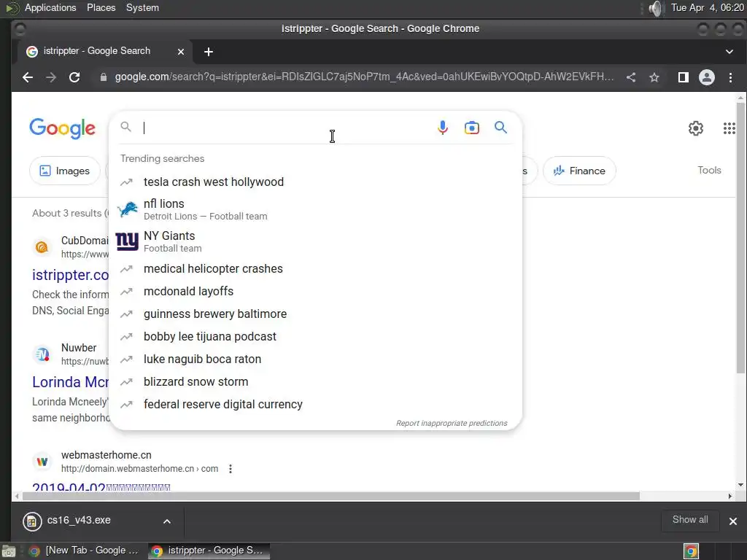
Task: Click the webmasterhome.cn site name
Action: pyautogui.click(x=107, y=455)
